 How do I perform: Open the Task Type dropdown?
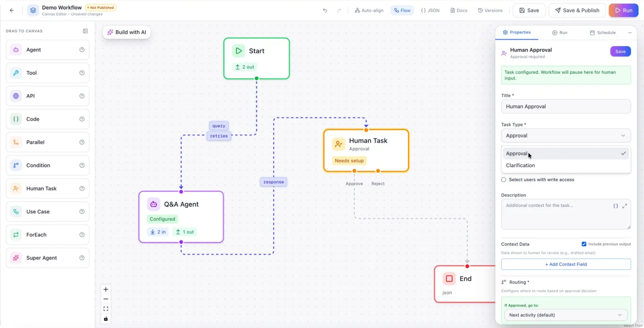click(566, 136)
